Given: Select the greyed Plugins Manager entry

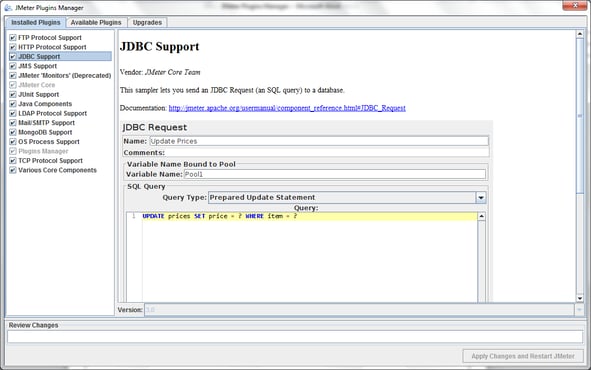Looking at the screenshot, I should point(43,151).
